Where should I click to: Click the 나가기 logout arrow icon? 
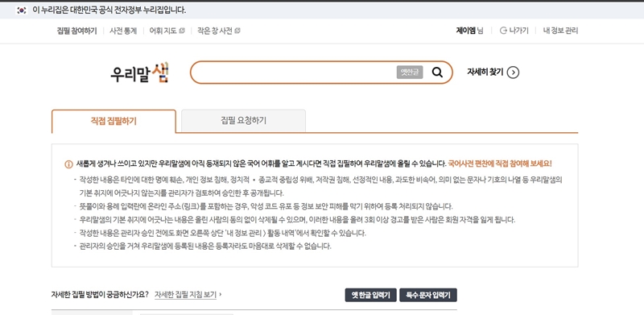pos(503,31)
